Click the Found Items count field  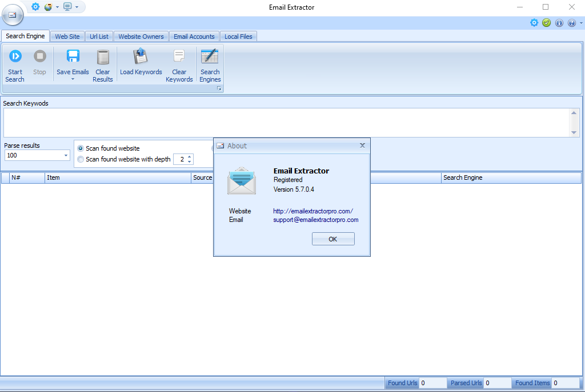click(566, 383)
